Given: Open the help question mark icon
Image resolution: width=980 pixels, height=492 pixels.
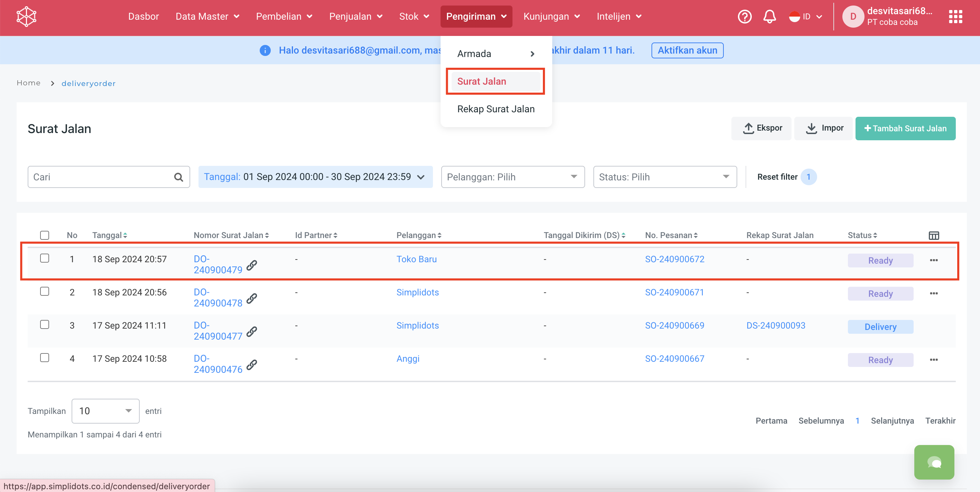Looking at the screenshot, I should point(745,16).
